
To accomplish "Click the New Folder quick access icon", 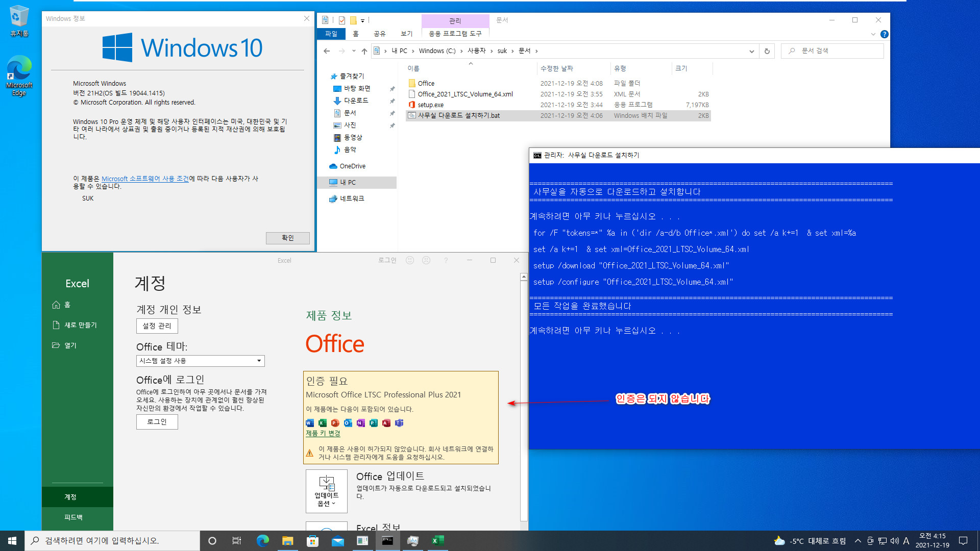I will coord(353,20).
